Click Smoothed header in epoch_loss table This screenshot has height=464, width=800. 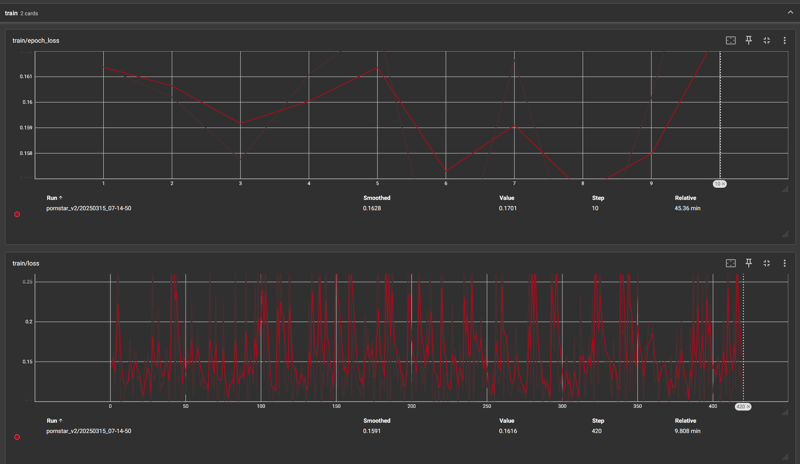point(377,198)
